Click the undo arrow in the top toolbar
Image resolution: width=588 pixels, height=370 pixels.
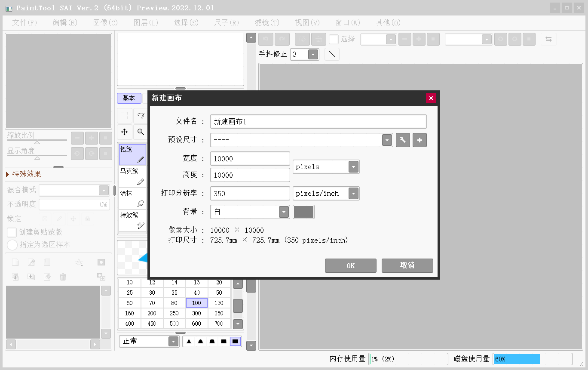[265, 39]
